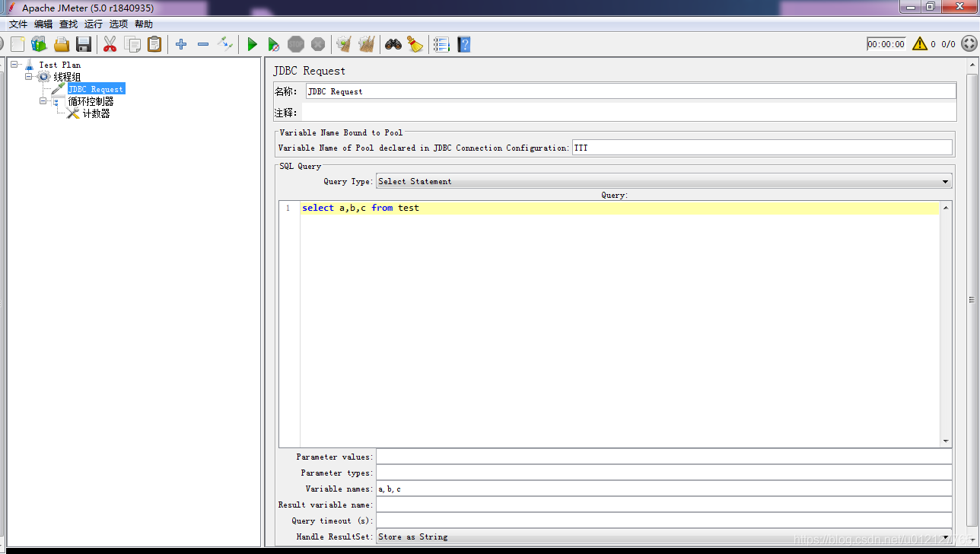
Task: Select 线程组 in the tree
Action: [67, 77]
